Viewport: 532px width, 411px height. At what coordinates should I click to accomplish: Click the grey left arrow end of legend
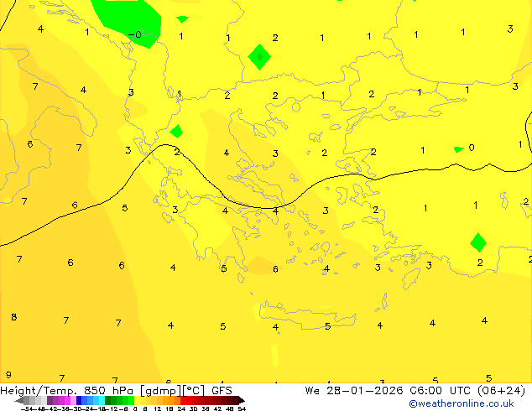pyautogui.click(x=19, y=401)
